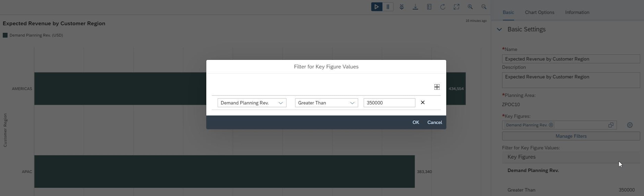Remove the Demand Planning Rev. key figure token
The image size is (644, 196).
click(x=552, y=125)
